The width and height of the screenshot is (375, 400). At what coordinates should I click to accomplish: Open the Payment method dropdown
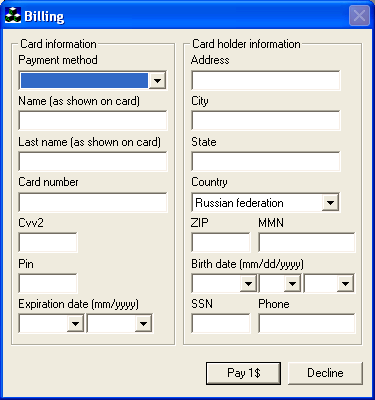(x=93, y=80)
